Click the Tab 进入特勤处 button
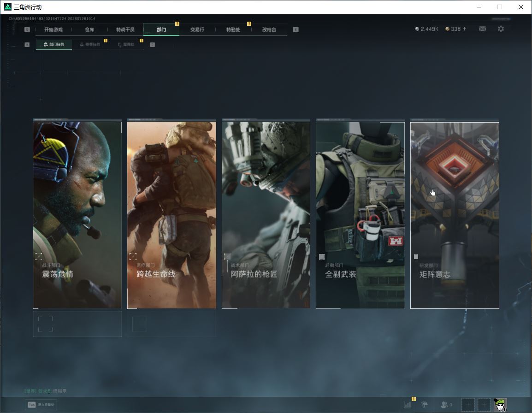The width and height of the screenshot is (532, 413). 41,405
